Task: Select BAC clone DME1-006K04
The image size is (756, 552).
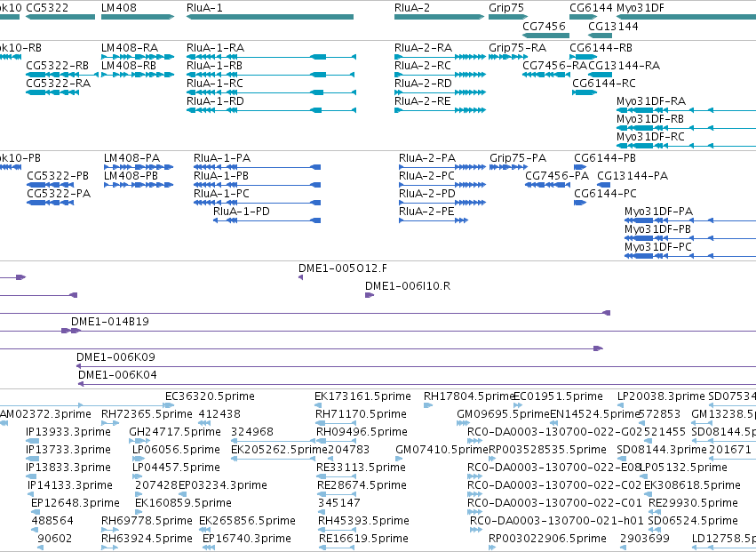Action: coord(417,384)
